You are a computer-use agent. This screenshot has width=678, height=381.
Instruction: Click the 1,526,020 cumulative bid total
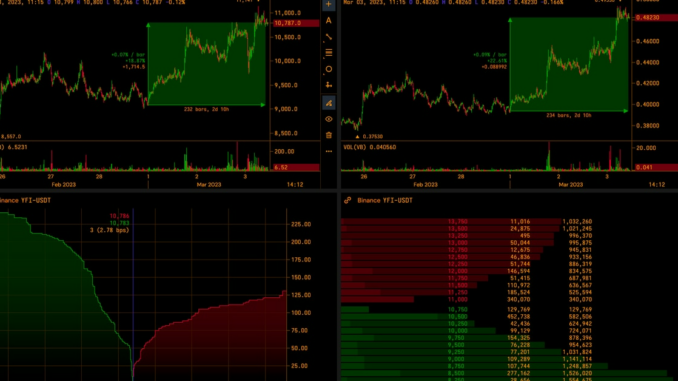coord(577,373)
